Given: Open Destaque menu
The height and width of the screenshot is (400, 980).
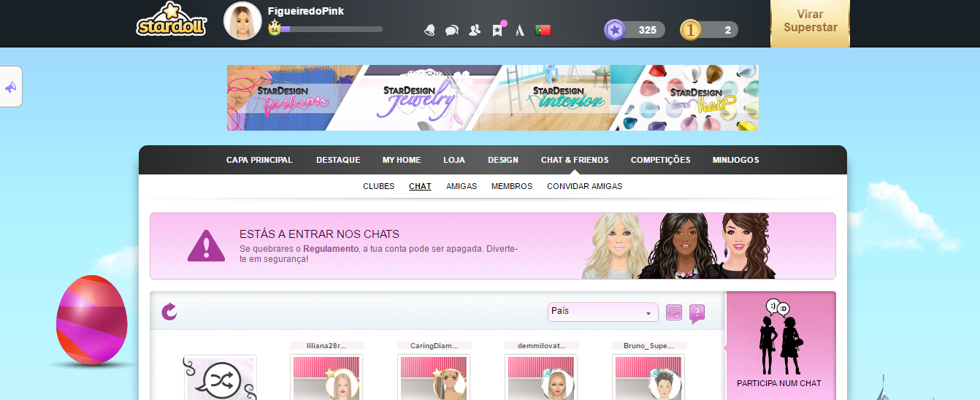Looking at the screenshot, I should pos(338,160).
